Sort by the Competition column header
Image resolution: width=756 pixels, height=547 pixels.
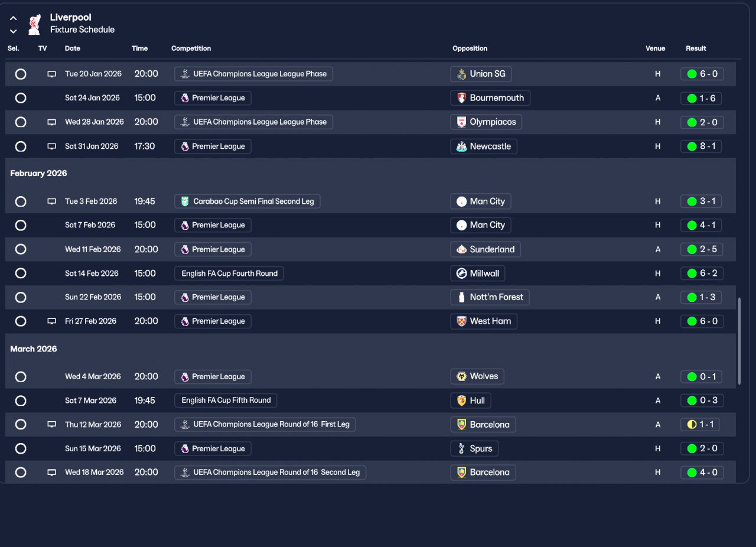tap(191, 48)
